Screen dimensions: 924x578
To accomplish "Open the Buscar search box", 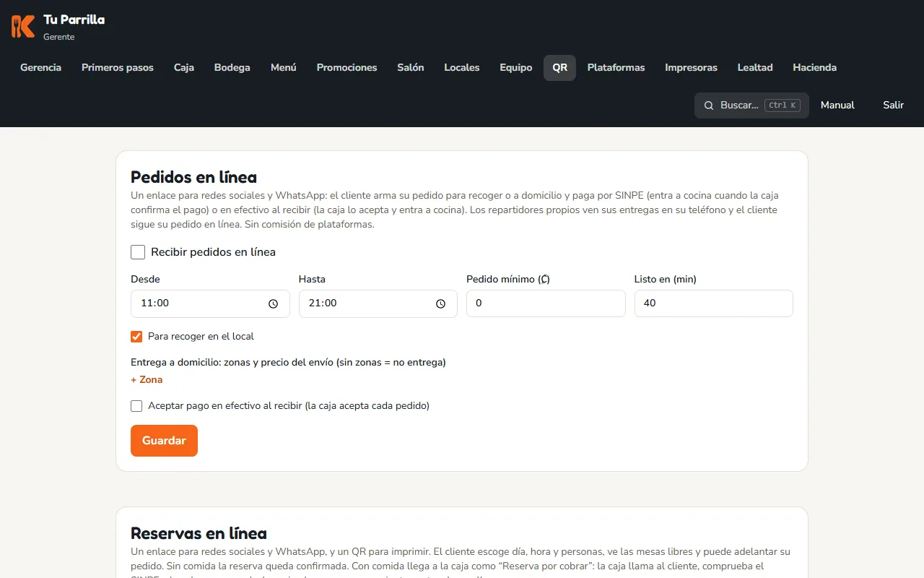I will [x=751, y=105].
